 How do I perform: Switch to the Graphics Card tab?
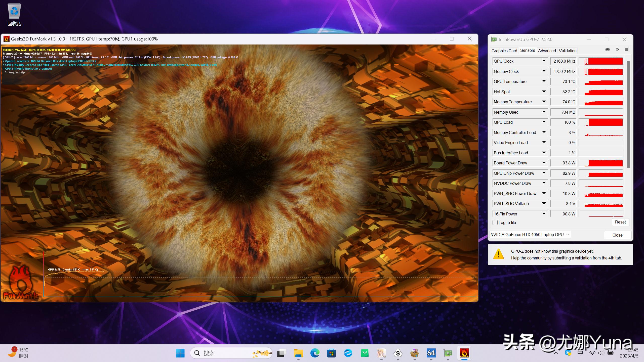pyautogui.click(x=504, y=51)
